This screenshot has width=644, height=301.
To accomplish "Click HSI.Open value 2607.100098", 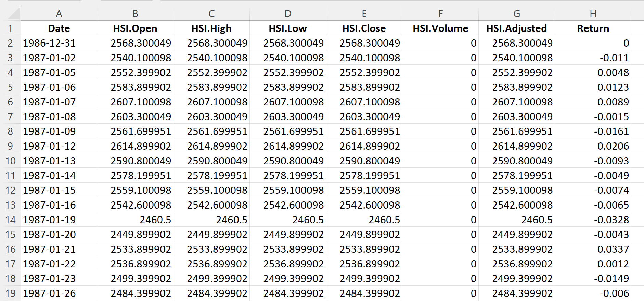I will (x=135, y=102).
